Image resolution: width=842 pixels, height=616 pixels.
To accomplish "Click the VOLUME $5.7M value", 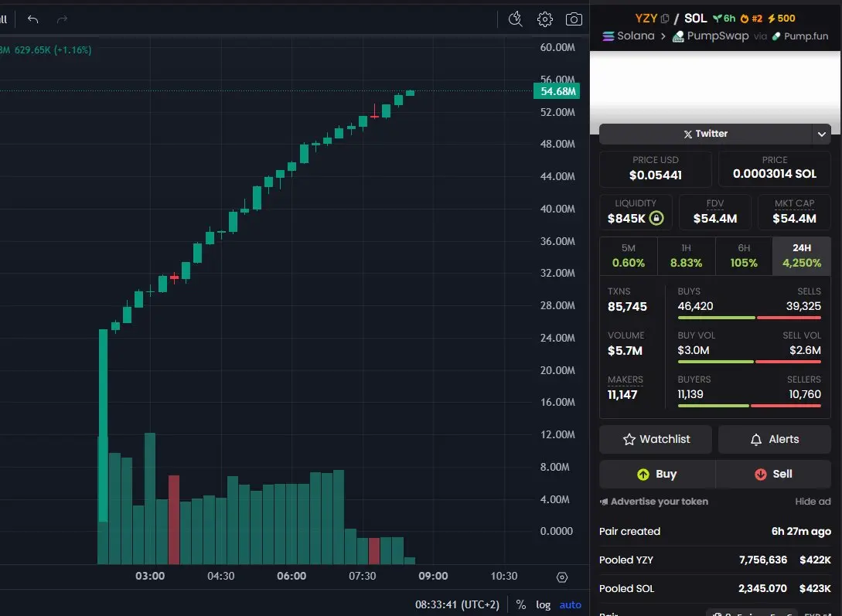I will (625, 351).
